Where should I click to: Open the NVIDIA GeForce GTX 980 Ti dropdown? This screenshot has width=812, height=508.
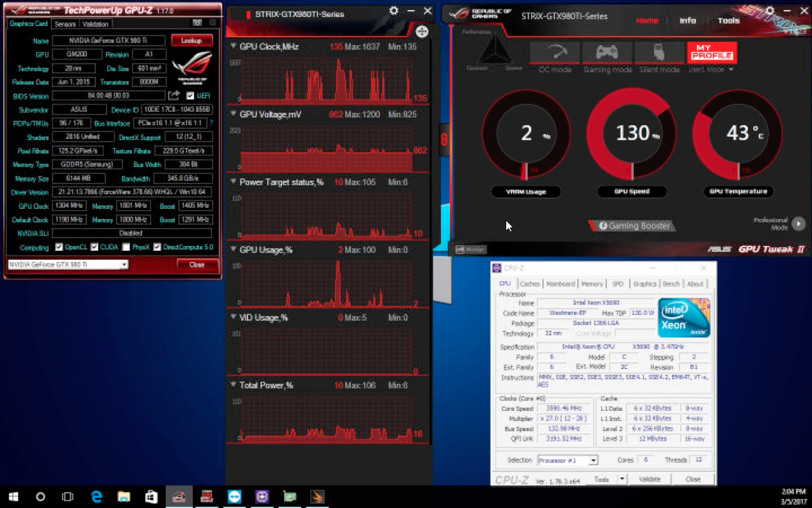click(67, 264)
